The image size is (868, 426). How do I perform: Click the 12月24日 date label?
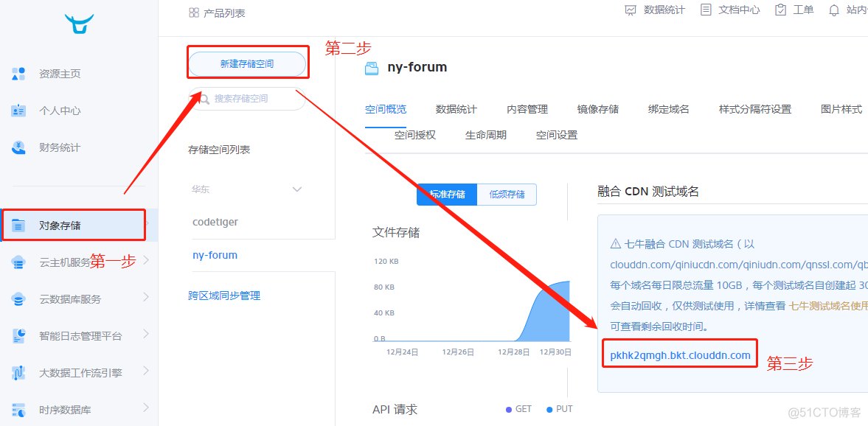(403, 352)
